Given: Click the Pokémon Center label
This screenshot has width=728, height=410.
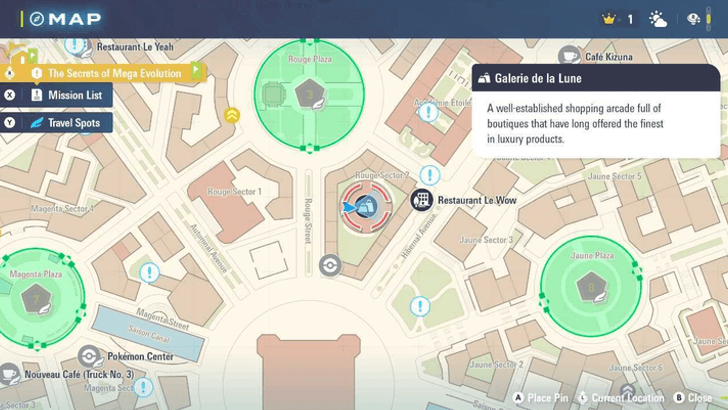Looking at the screenshot, I should [x=140, y=357].
